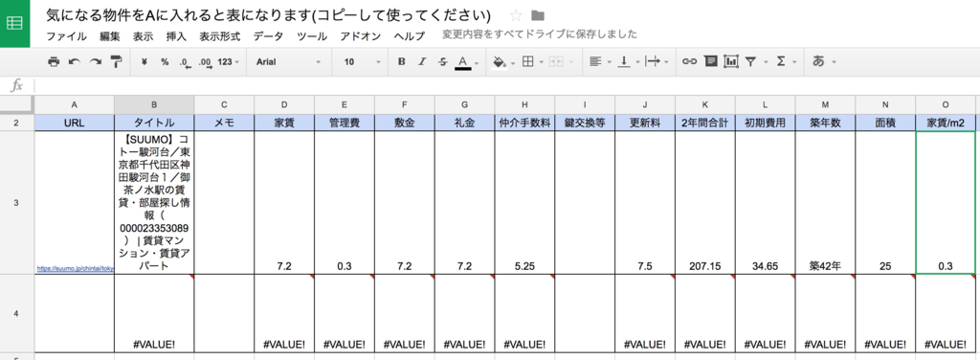Open the ファイル menu
980x360 pixels.
pos(66,36)
